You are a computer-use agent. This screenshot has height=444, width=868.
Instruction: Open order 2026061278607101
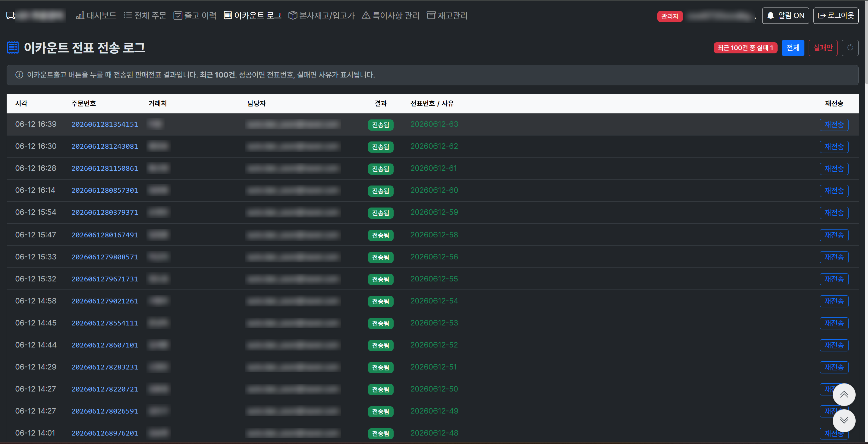[105, 345]
